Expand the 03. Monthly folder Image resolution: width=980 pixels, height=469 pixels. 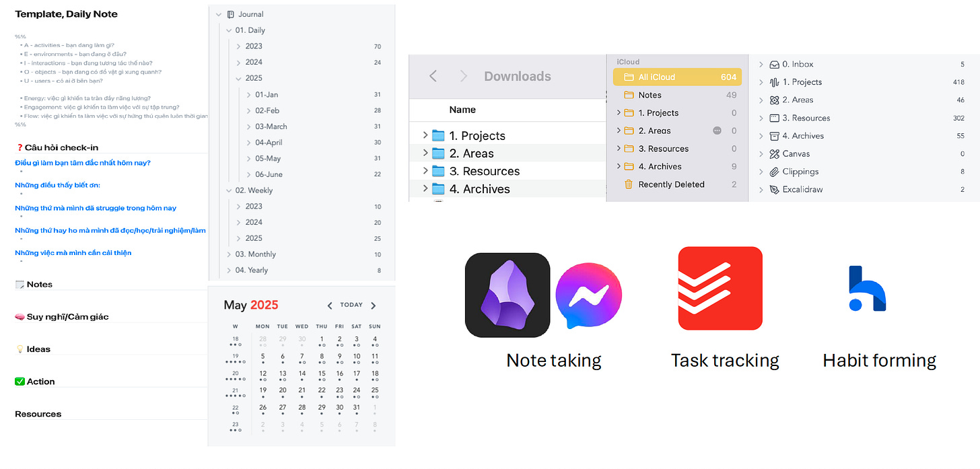point(229,254)
